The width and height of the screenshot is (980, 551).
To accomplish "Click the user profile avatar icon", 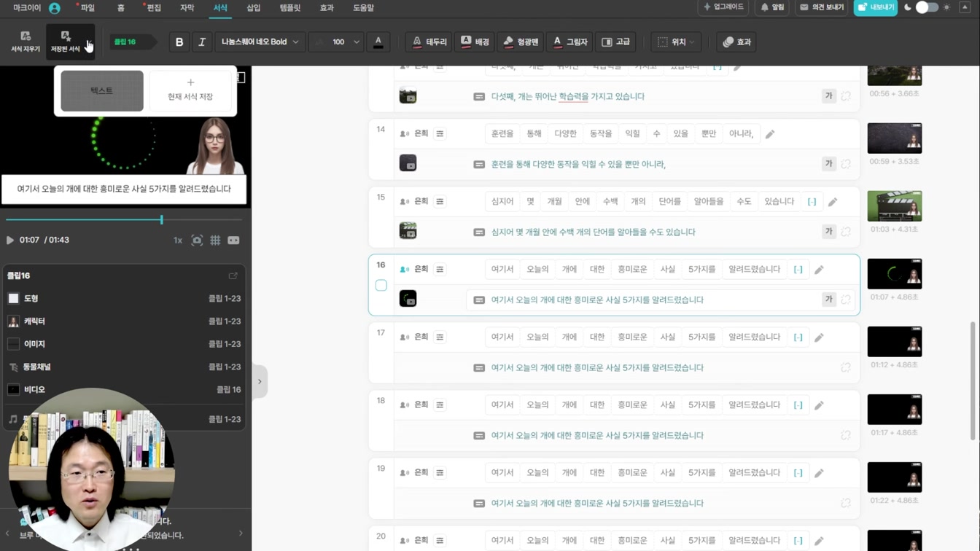I will click(55, 8).
